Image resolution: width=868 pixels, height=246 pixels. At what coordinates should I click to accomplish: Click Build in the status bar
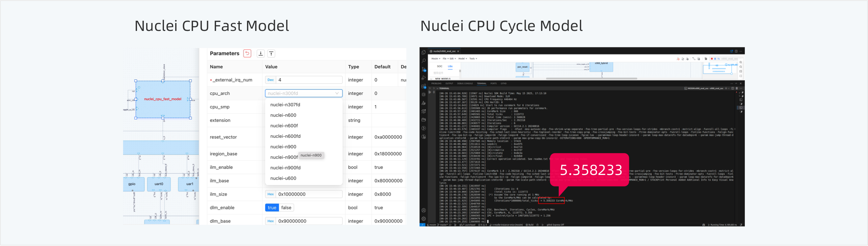tap(530, 225)
